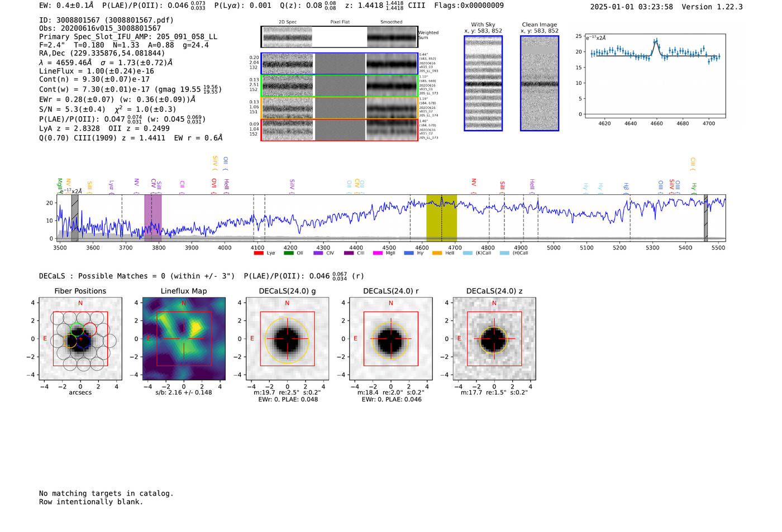Click the magenta MgII legend swatch

click(378, 253)
